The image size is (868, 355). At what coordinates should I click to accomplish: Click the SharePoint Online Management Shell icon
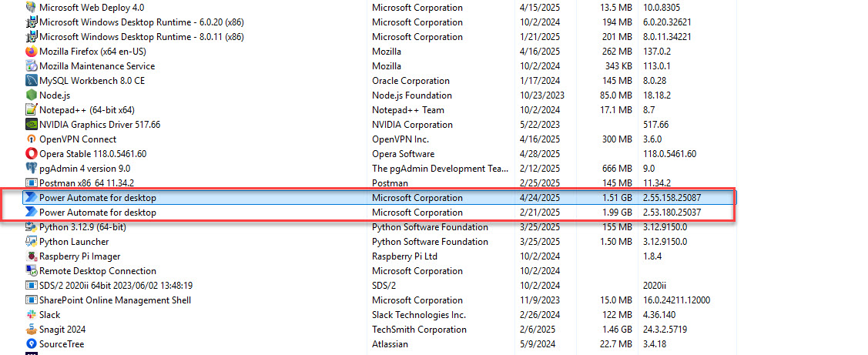(31, 300)
